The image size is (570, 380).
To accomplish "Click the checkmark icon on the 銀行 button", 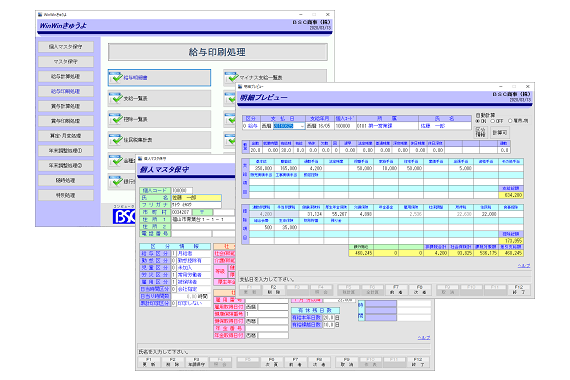I will [x=116, y=181].
